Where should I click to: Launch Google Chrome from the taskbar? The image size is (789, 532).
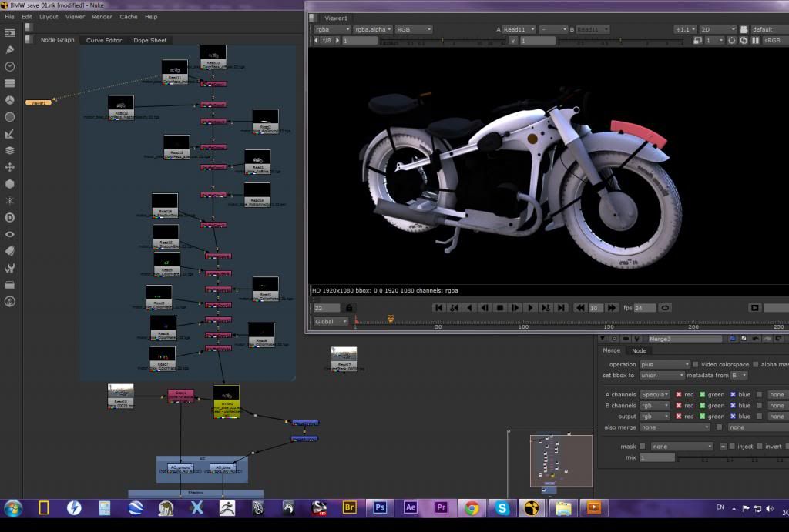click(472, 508)
